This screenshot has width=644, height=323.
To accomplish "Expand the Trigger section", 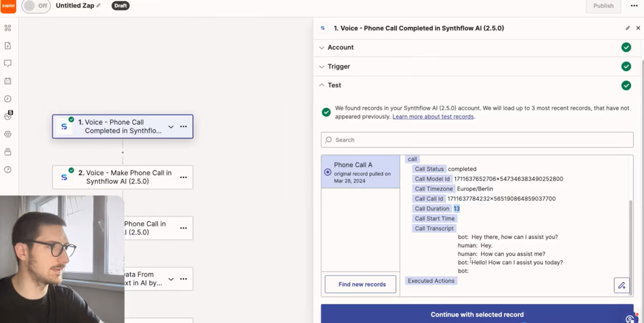I will pos(477,66).
